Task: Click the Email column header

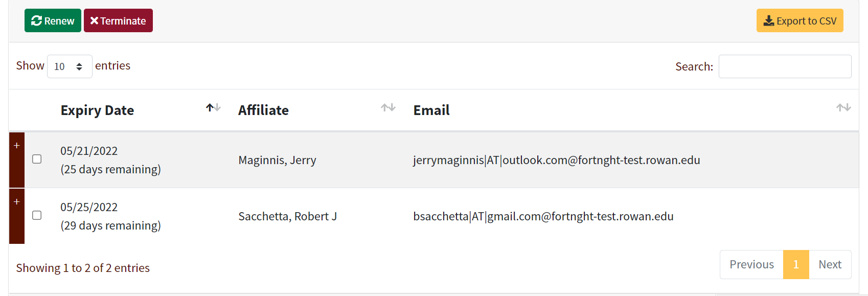Action: click(x=431, y=110)
